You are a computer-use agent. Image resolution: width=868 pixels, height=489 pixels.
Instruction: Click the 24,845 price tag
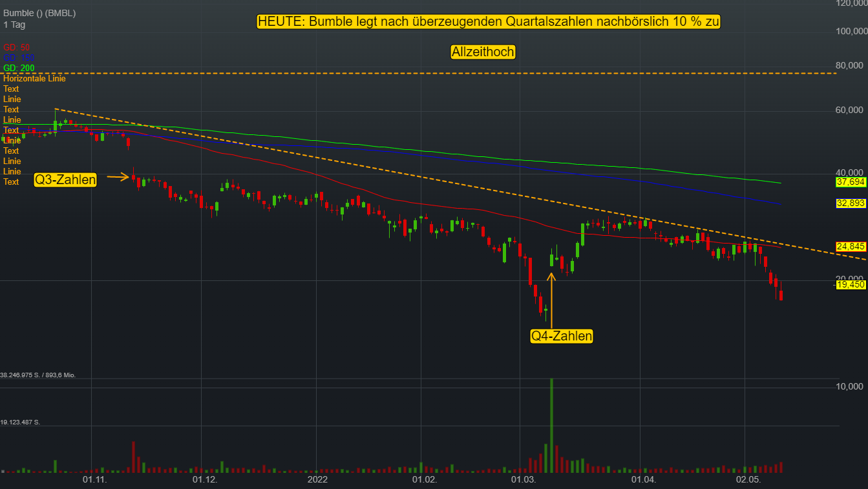[x=851, y=246]
